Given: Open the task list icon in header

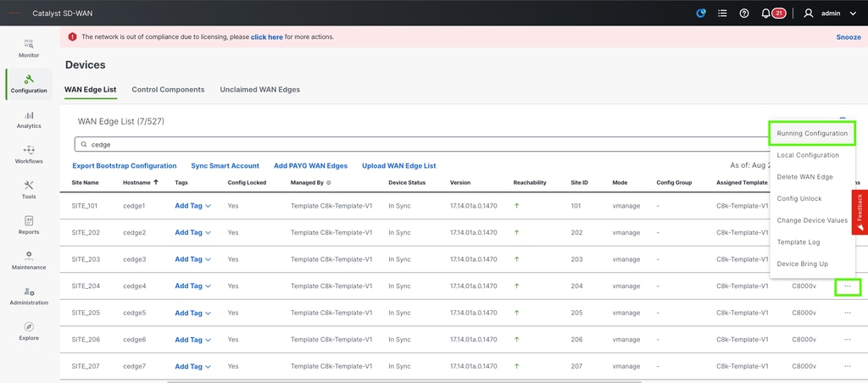Looking at the screenshot, I should pos(722,14).
